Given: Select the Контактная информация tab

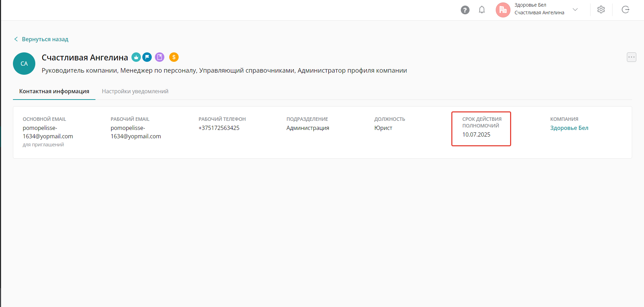Looking at the screenshot, I should pos(54,91).
